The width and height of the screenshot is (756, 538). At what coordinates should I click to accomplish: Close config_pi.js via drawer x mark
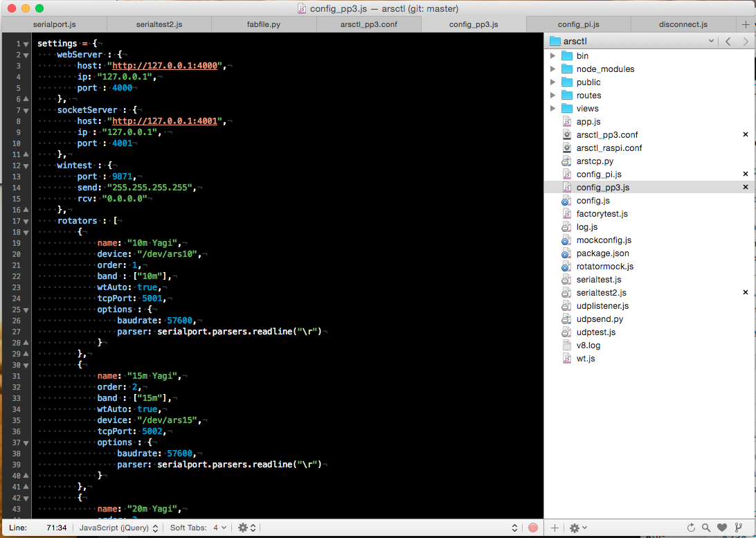pyautogui.click(x=746, y=174)
